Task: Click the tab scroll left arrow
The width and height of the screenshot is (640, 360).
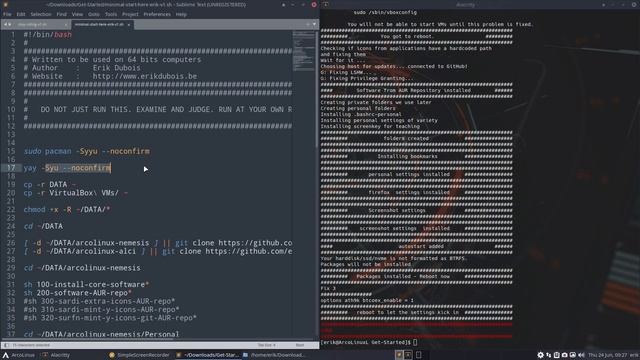Action: pyautogui.click(x=5, y=24)
